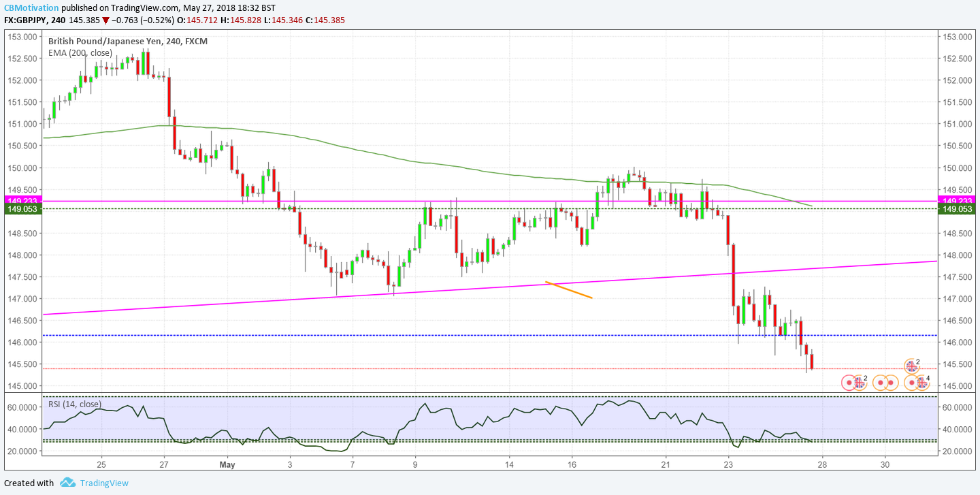Select the RSI (14, close) indicator legend
Viewport: 980px width, 495px height.
(x=75, y=404)
